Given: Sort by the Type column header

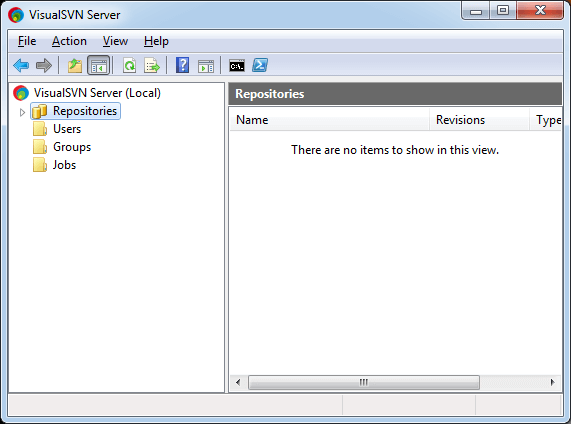Looking at the screenshot, I should point(546,120).
